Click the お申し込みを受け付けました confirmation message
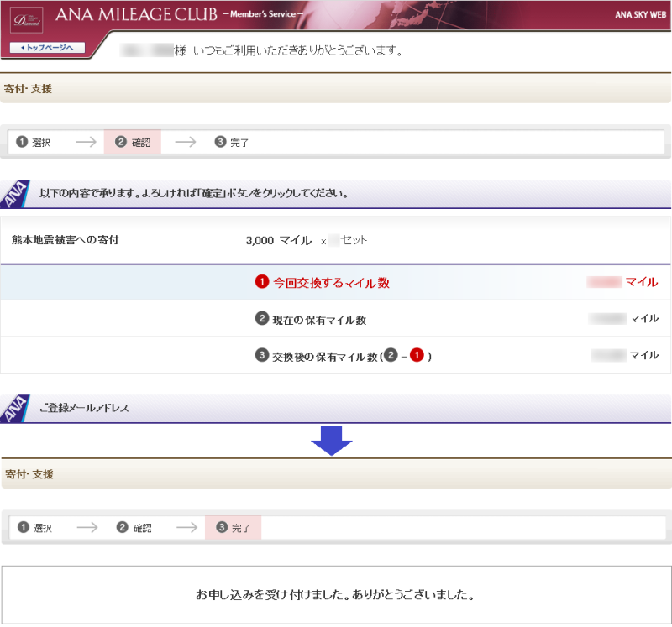 pos(335,594)
